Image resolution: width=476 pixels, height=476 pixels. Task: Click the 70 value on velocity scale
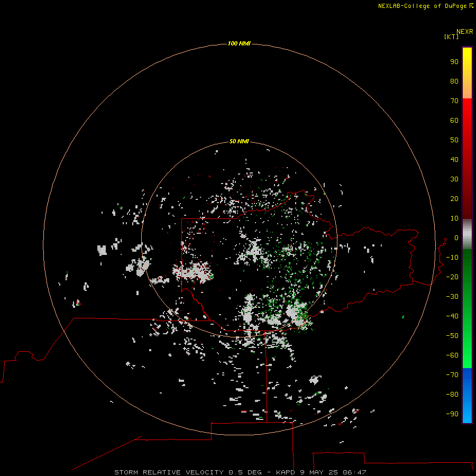pos(454,101)
